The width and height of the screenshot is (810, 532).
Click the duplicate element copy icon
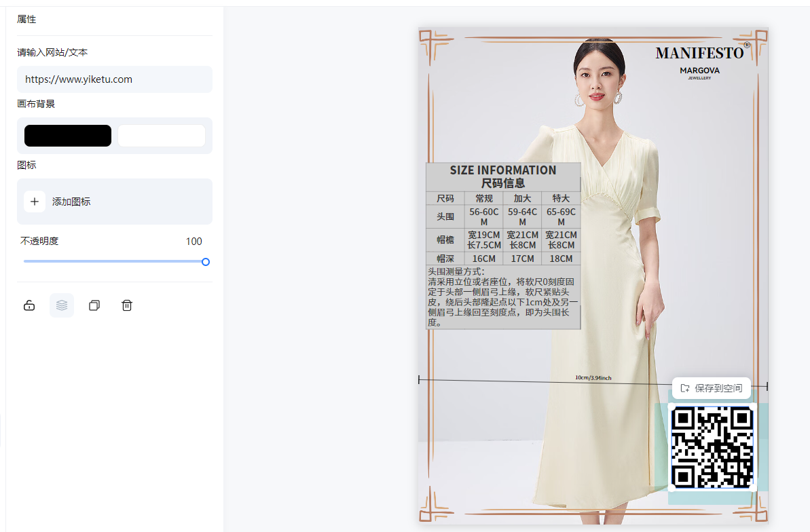[94, 305]
